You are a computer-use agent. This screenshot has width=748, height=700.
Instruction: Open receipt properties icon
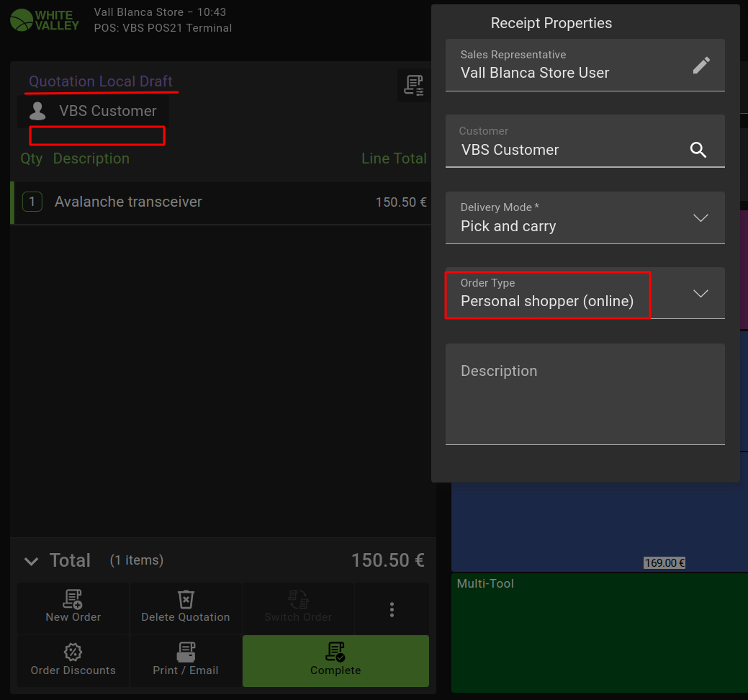pyautogui.click(x=413, y=85)
